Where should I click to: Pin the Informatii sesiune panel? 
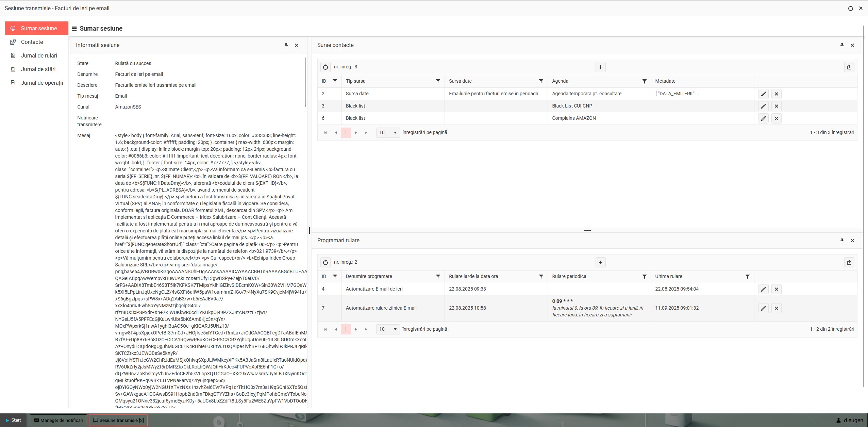[286, 45]
